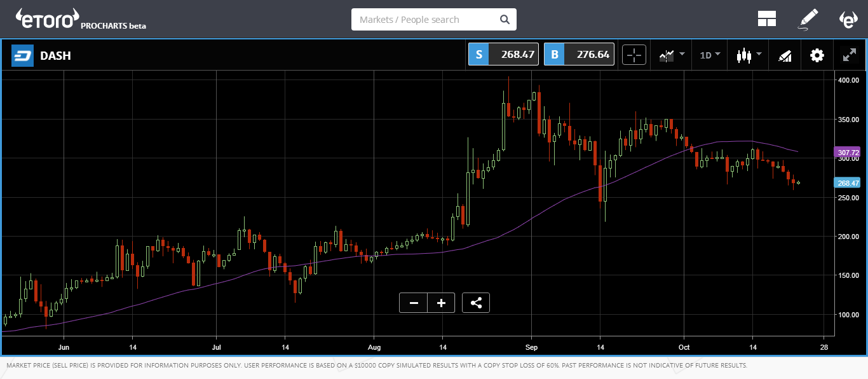868x379 pixels.
Task: Click the eToro bull icon in the top right
Action: click(848, 19)
